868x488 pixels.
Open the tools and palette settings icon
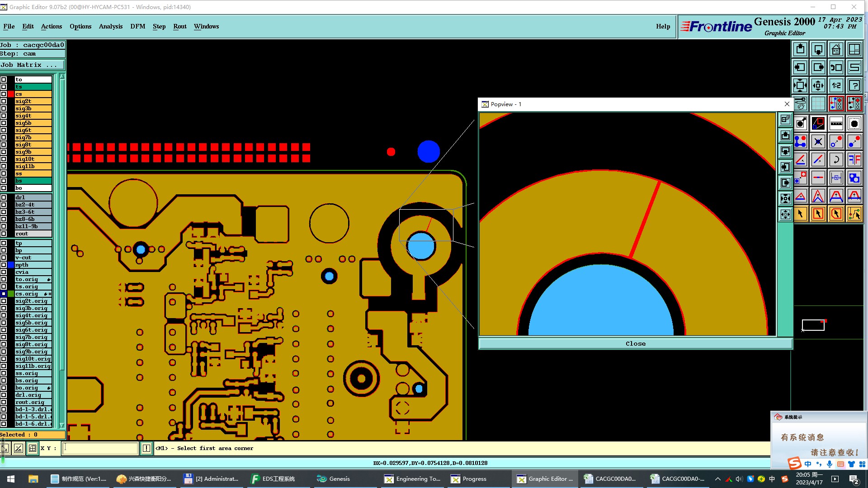pos(800,103)
